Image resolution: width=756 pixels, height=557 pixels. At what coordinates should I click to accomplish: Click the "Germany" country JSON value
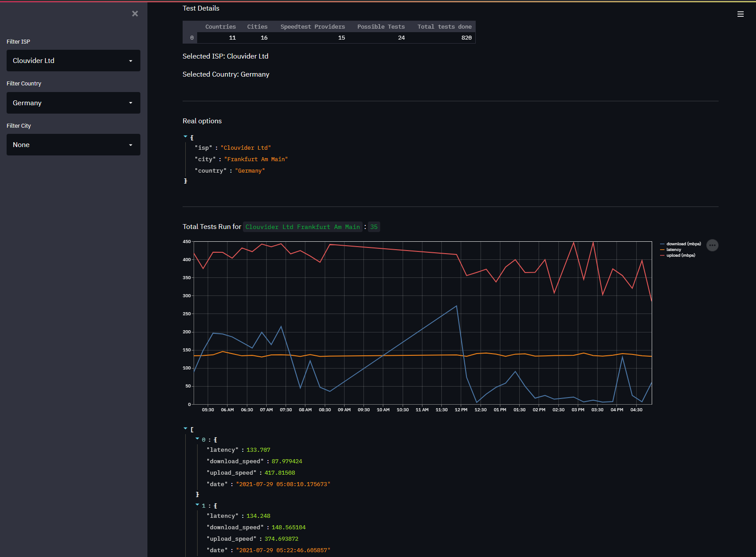coord(250,171)
